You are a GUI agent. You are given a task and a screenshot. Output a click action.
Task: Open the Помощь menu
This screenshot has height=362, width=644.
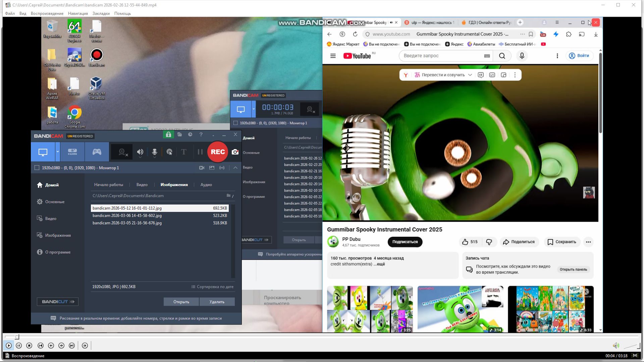pyautogui.click(x=122, y=13)
